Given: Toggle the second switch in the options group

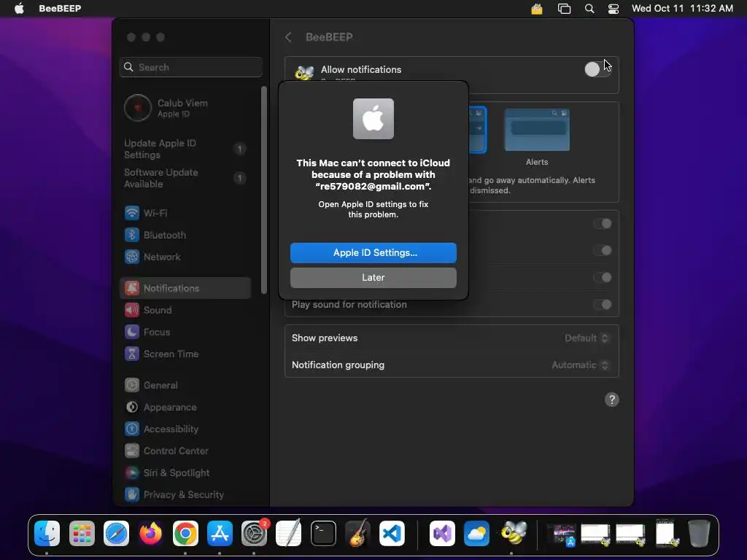Looking at the screenshot, I should point(602,251).
